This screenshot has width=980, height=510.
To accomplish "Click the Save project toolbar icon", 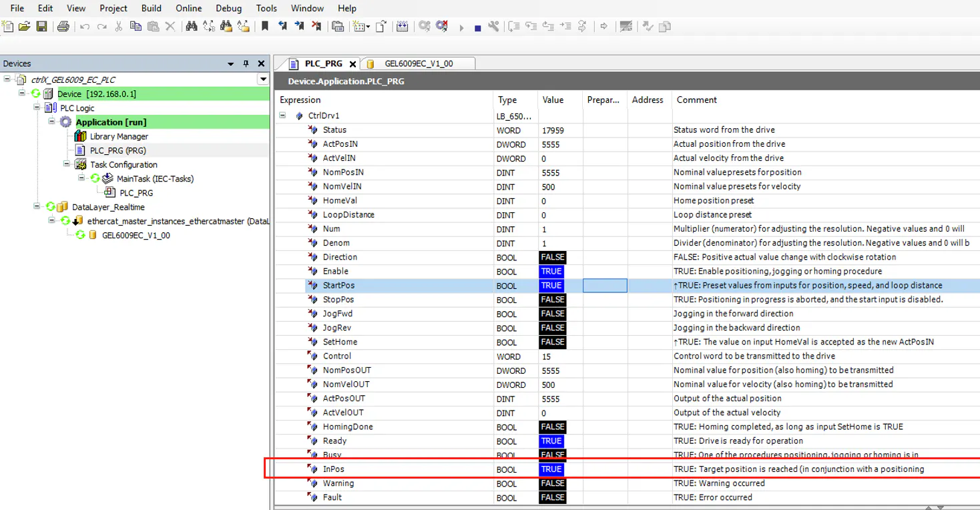I will click(x=41, y=27).
